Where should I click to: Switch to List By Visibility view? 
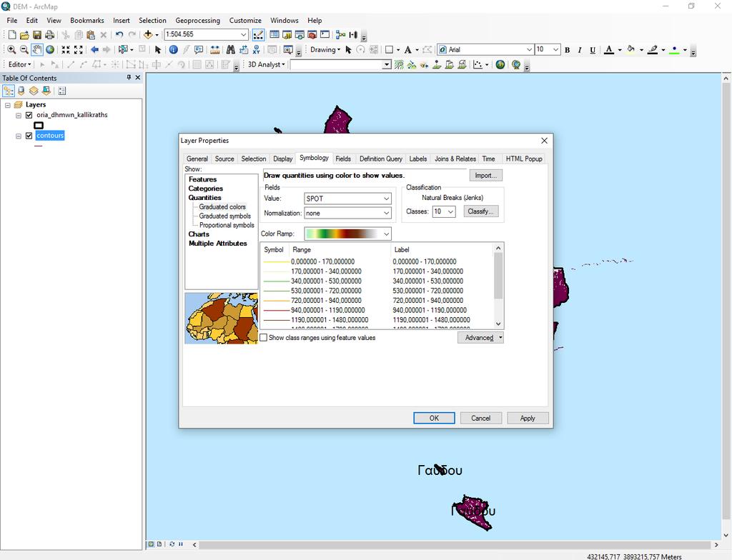[34, 91]
